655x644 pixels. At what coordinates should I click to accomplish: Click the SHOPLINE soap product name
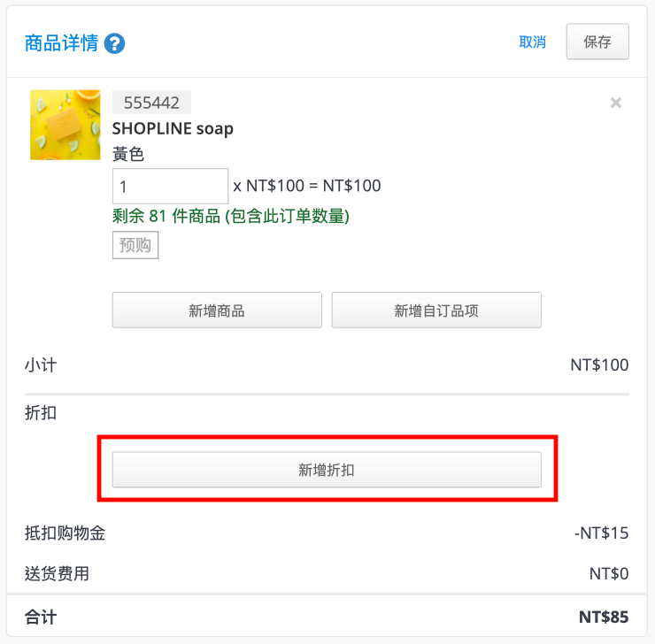173,129
